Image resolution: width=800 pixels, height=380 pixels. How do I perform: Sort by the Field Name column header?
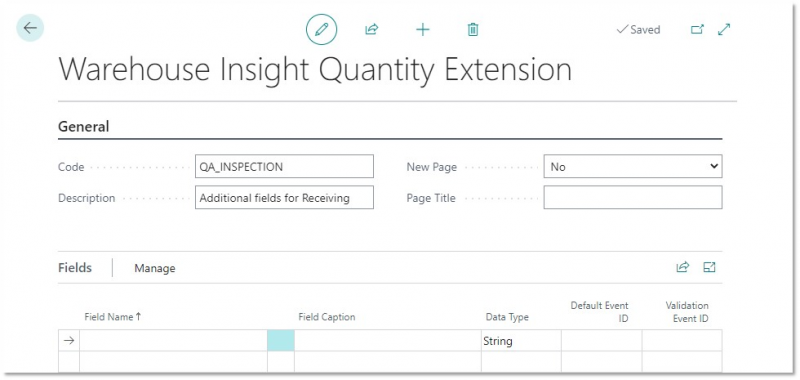click(113, 317)
